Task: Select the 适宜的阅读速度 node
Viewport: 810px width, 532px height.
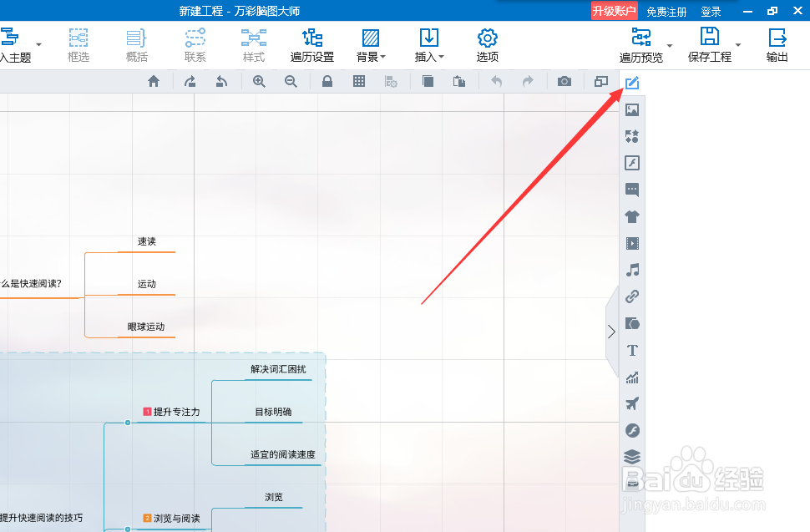Action: 283,454
